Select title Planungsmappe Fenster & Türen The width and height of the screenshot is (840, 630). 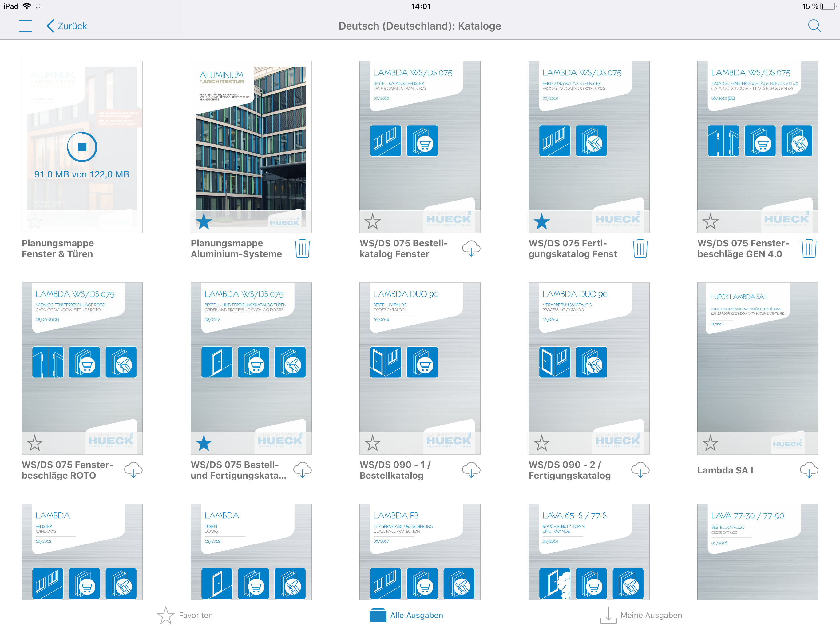coord(58,249)
